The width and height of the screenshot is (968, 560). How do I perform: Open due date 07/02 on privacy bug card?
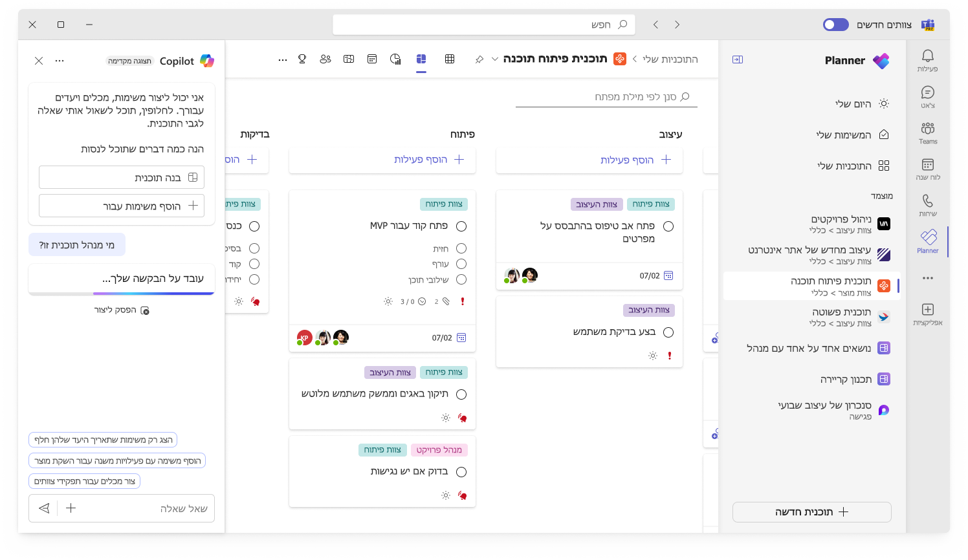click(656, 275)
